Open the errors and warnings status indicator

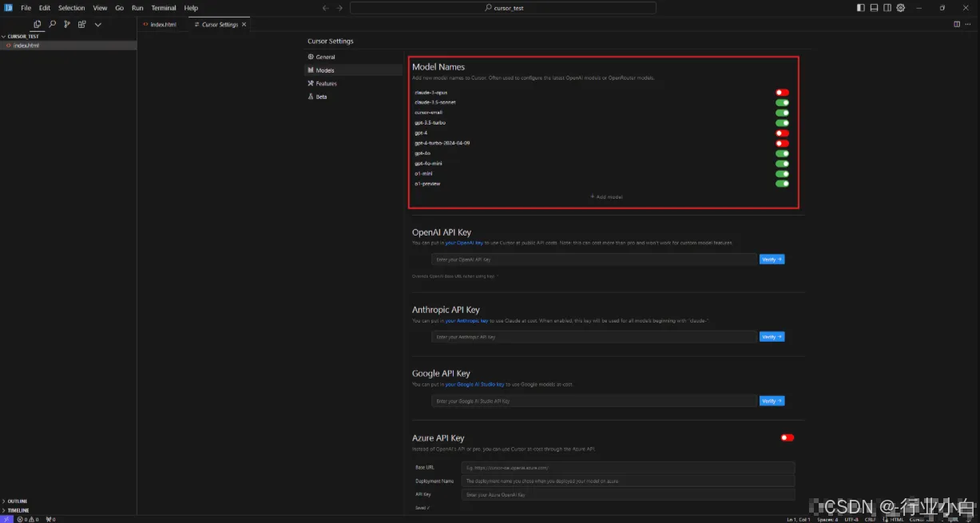(x=28, y=519)
